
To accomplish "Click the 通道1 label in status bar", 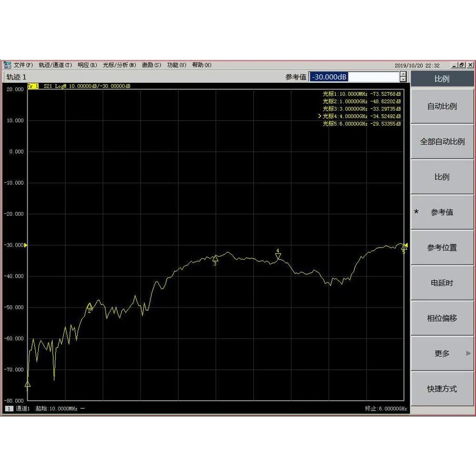I will tap(23, 408).
